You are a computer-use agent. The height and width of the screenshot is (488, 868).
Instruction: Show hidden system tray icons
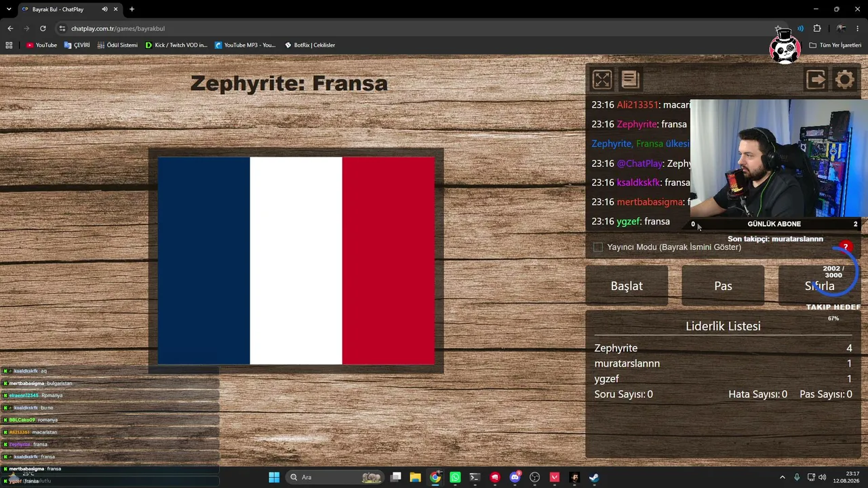(x=782, y=478)
